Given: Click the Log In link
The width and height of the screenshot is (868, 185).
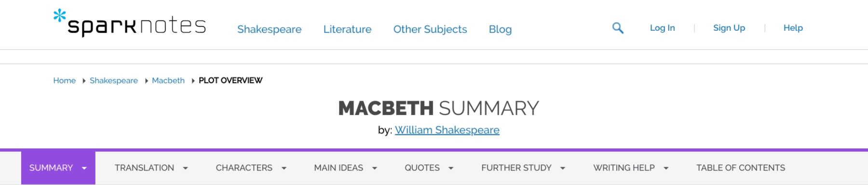Looking at the screenshot, I should click(663, 28).
